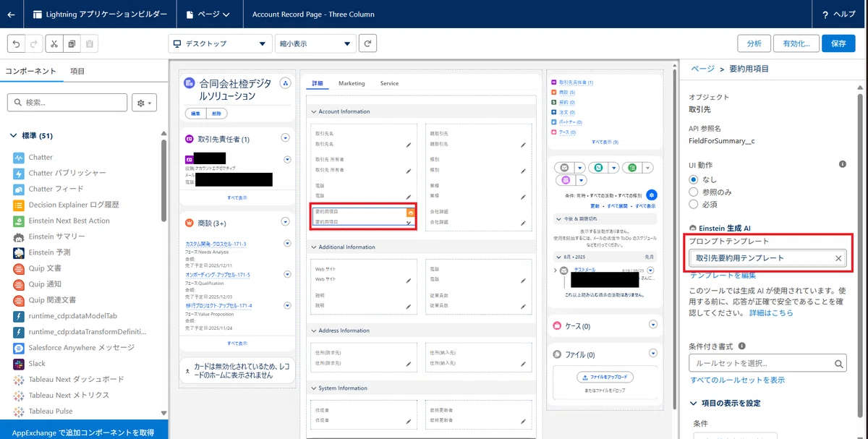Click the 有効化... button
The width and height of the screenshot is (868, 439).
(796, 43)
